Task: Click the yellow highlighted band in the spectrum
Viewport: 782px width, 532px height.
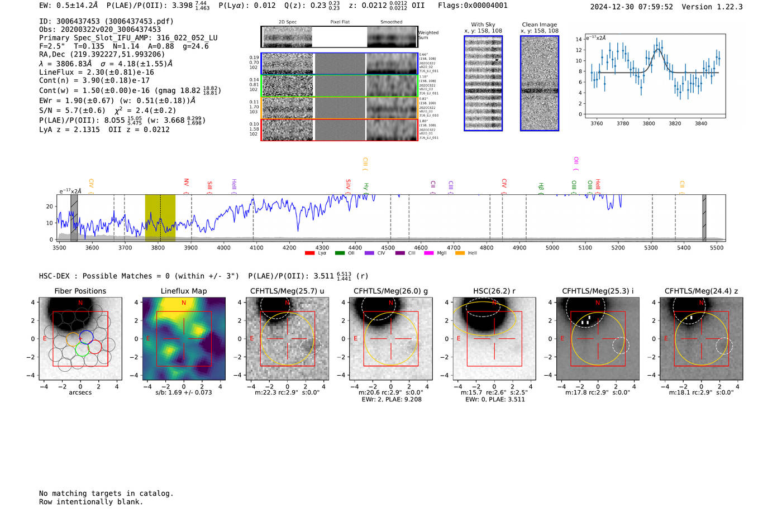Action: click(x=160, y=218)
